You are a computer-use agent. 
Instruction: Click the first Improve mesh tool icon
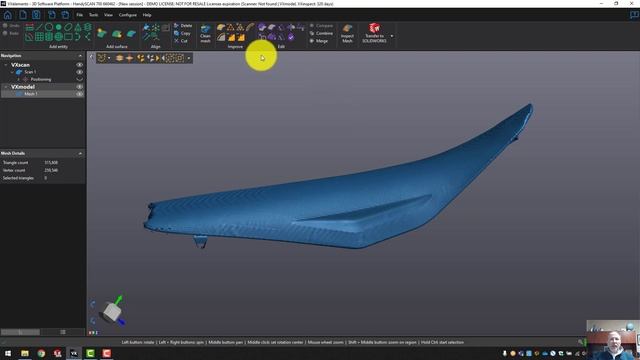(x=221, y=27)
